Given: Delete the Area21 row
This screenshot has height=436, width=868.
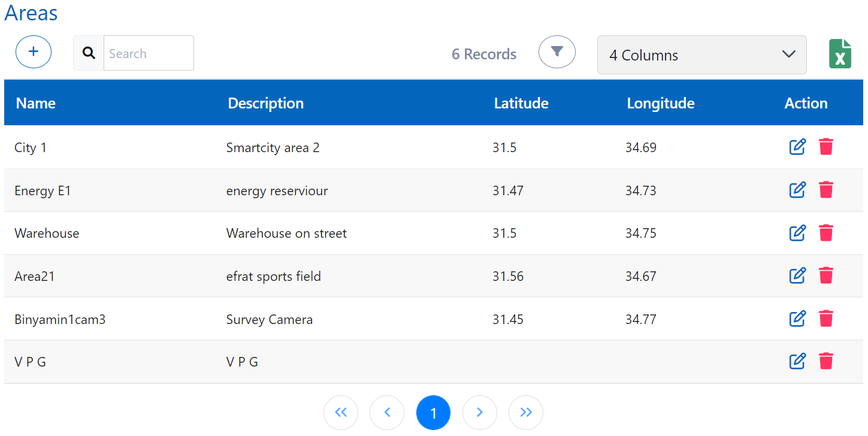Looking at the screenshot, I should click(x=826, y=275).
